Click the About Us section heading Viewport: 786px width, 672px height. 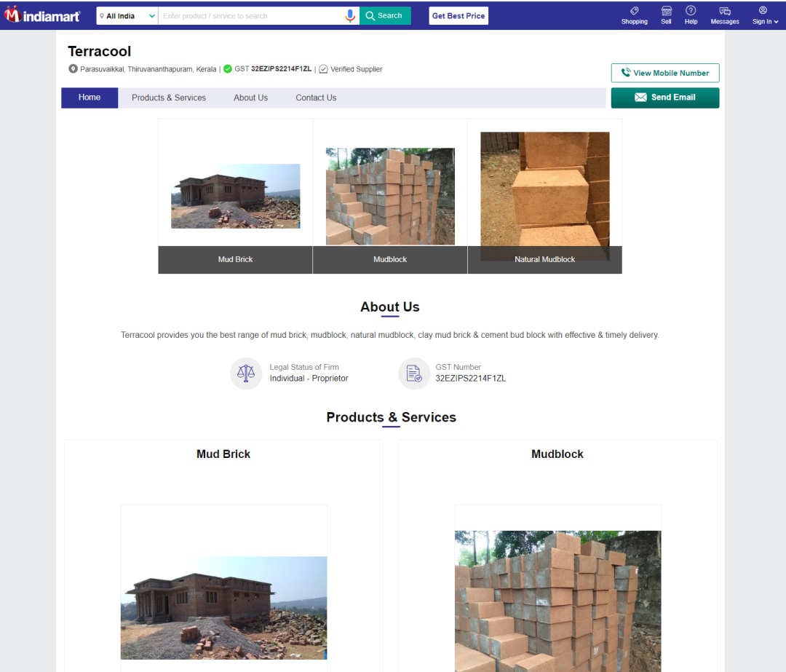(390, 307)
